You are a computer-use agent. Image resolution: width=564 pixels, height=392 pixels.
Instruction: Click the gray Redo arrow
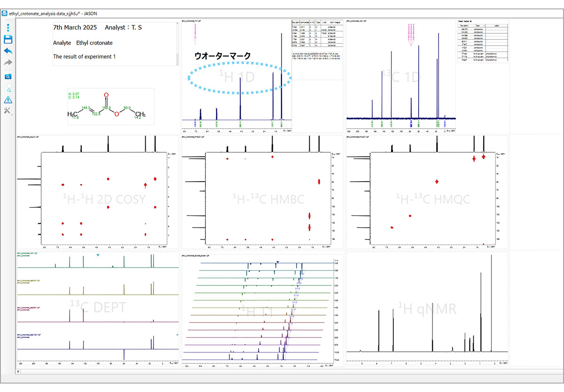tap(8, 63)
